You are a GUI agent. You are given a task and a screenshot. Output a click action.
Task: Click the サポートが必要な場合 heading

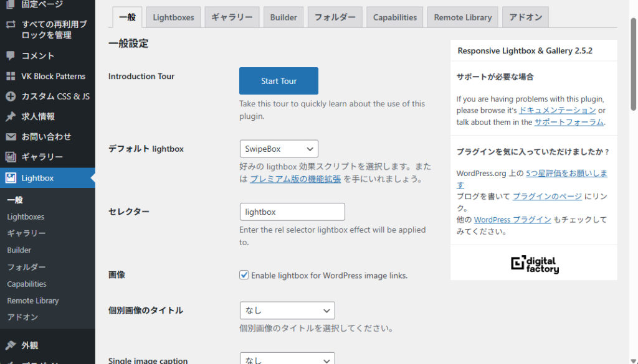[x=495, y=77]
